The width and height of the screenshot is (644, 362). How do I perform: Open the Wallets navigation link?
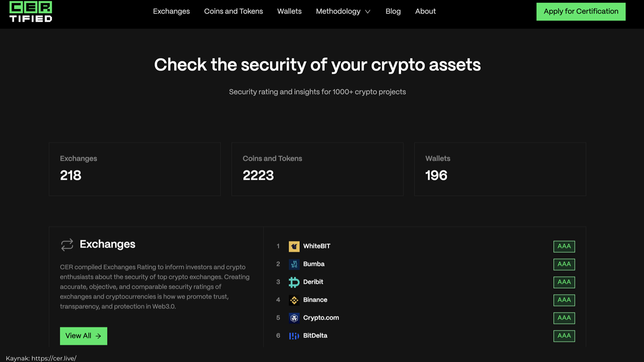point(289,11)
